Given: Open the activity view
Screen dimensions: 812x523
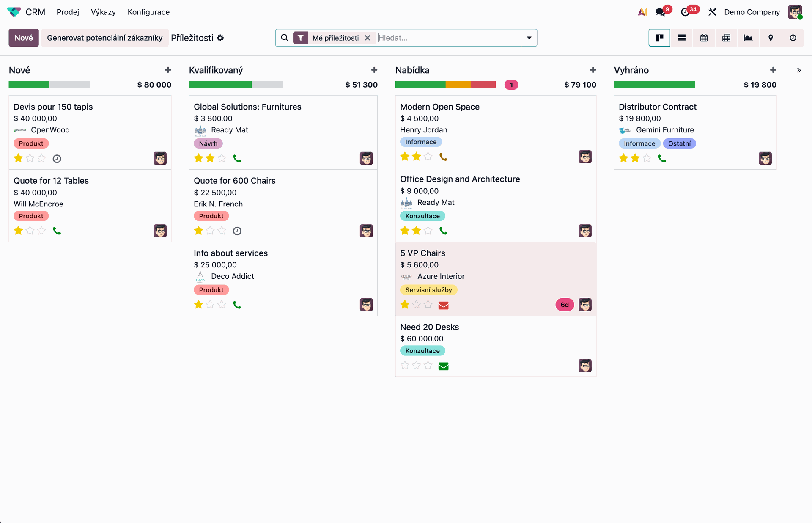Looking at the screenshot, I should [x=793, y=38].
